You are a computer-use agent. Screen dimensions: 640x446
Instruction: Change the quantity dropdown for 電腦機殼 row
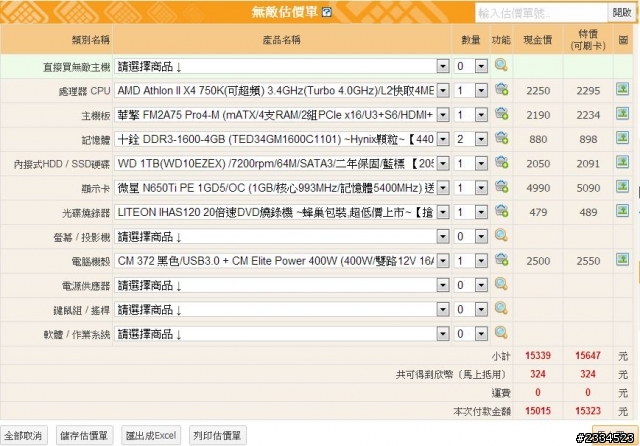[471, 261]
